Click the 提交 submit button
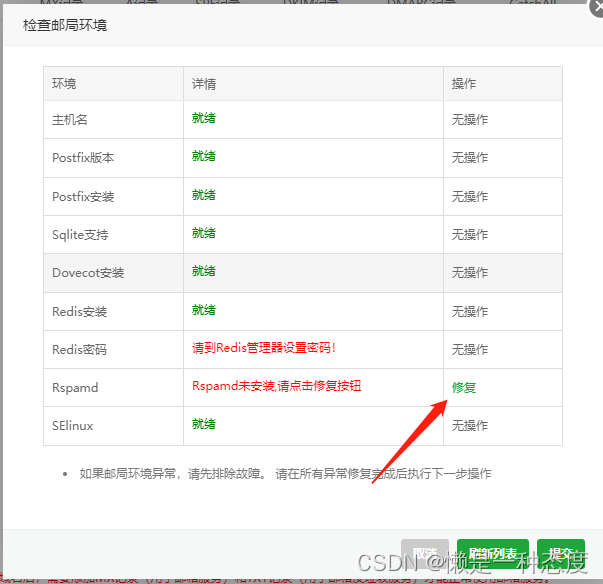This screenshot has height=584, width=603. point(561,554)
